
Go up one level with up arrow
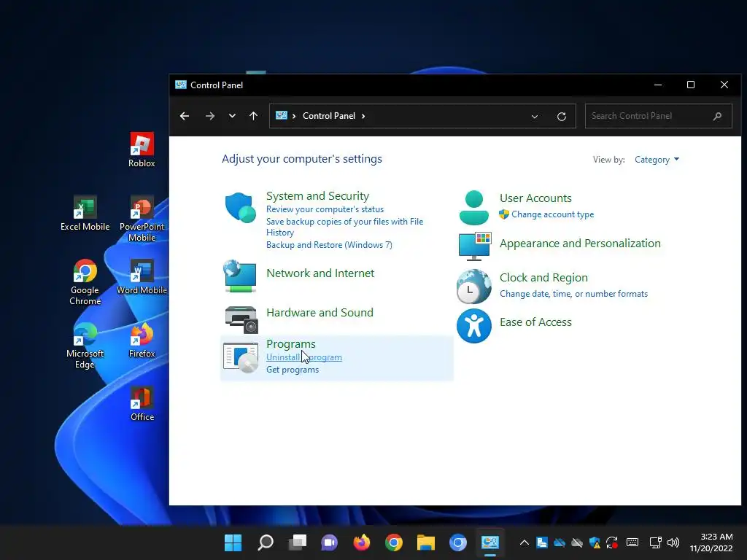pyautogui.click(x=253, y=116)
